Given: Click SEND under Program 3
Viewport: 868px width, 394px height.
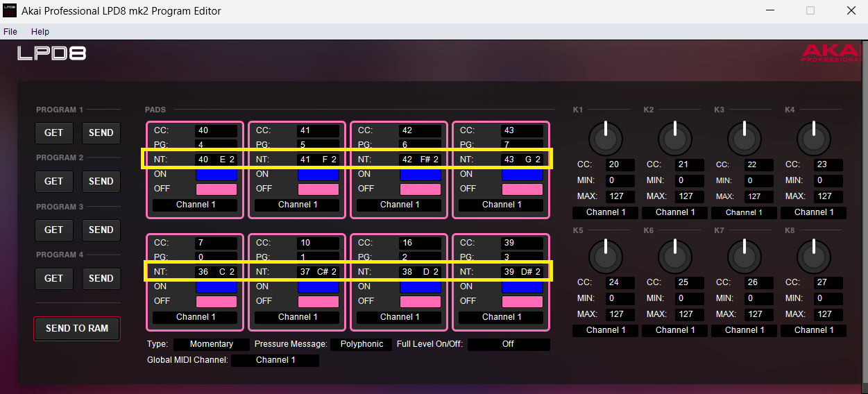Looking at the screenshot, I should 101,230.
